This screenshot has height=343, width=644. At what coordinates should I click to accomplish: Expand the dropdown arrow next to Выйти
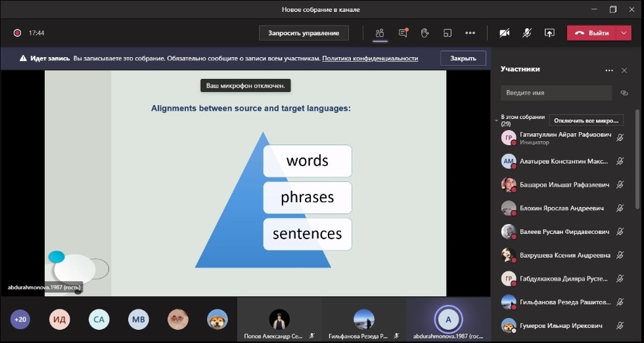pyautogui.click(x=624, y=33)
